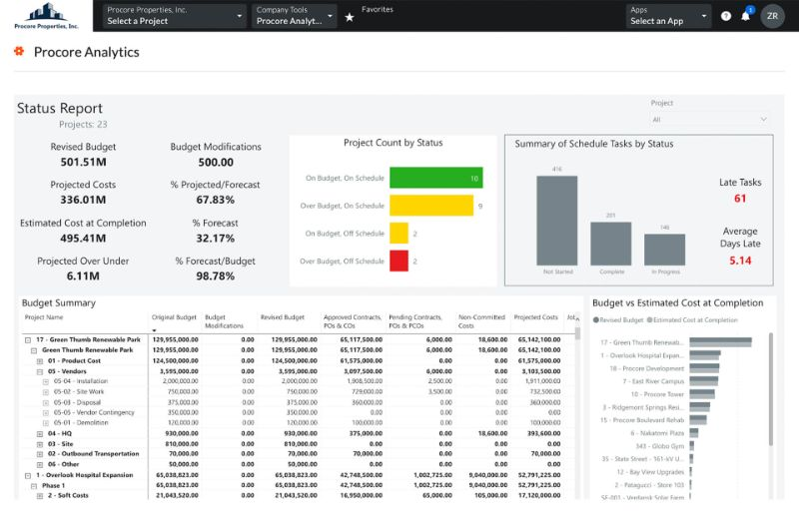Click the Projected Costs value 336.01M

coord(83,200)
